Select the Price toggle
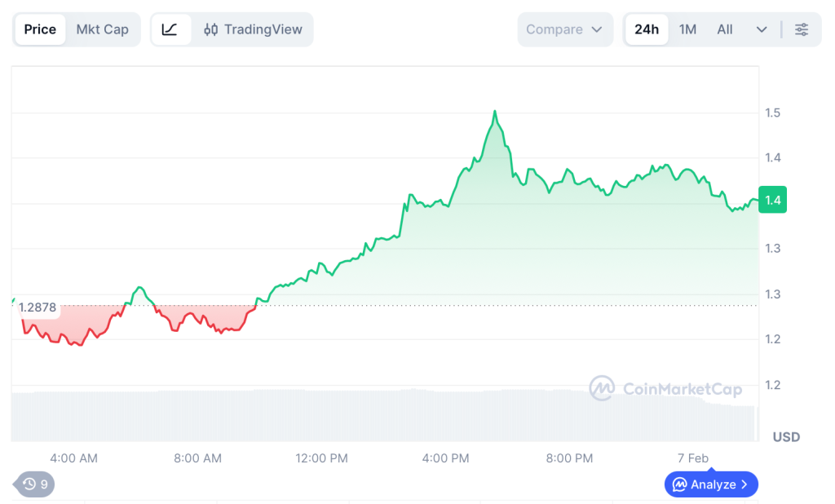This screenshot has width=835, height=504. point(39,29)
